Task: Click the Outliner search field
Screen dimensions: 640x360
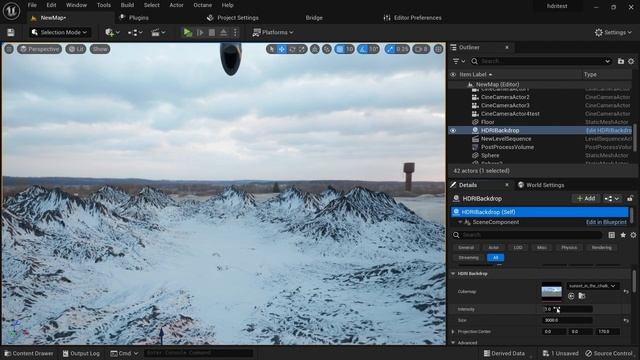Action: tap(541, 61)
